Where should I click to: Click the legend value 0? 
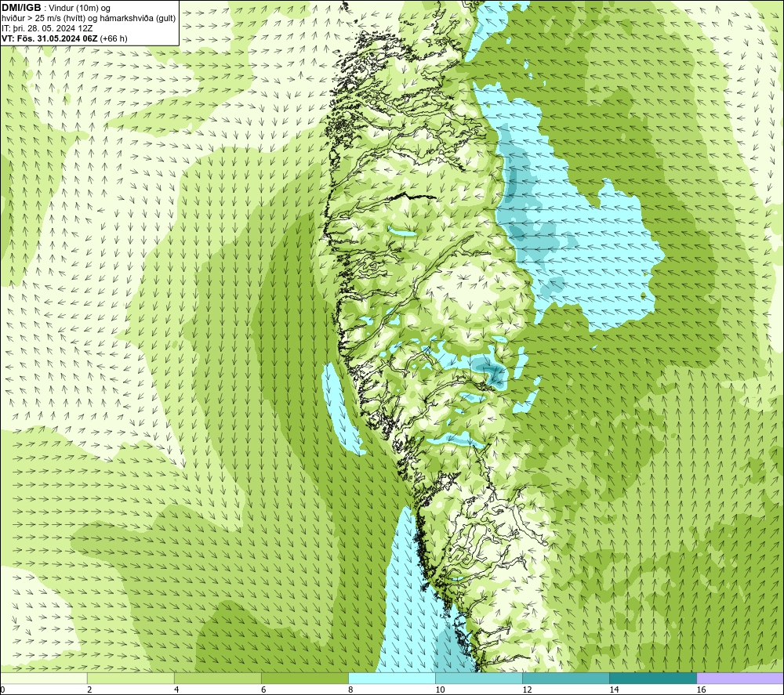tap(2, 690)
